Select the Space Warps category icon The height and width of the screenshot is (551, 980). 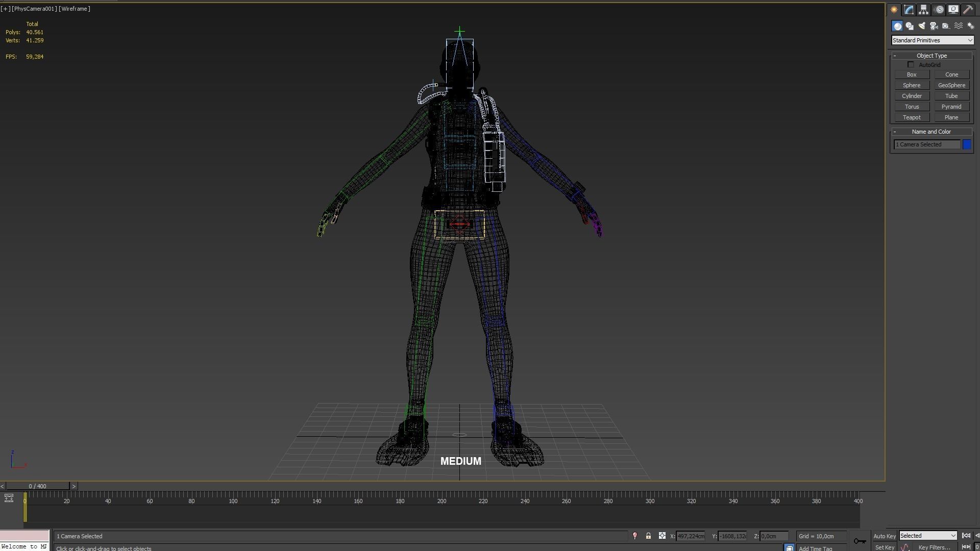click(959, 26)
